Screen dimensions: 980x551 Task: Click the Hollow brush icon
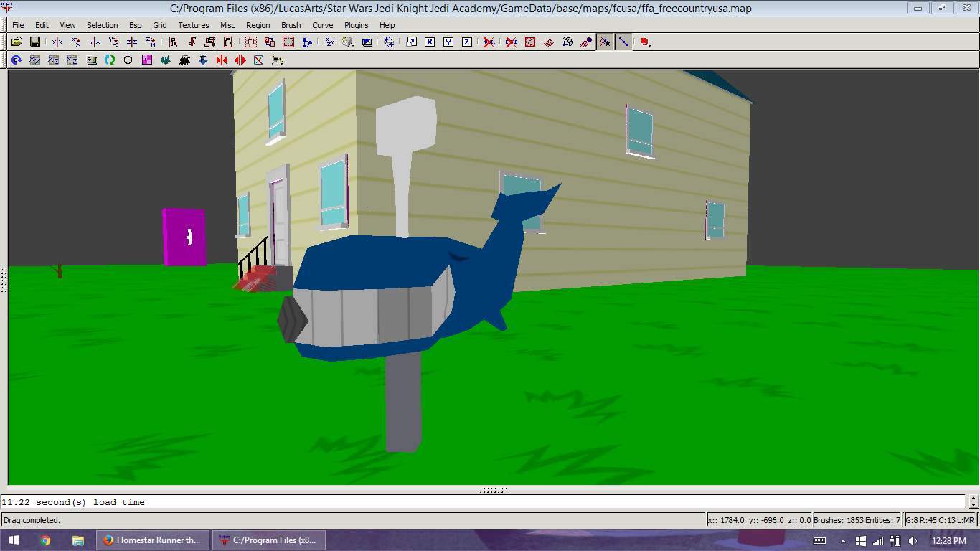288,42
